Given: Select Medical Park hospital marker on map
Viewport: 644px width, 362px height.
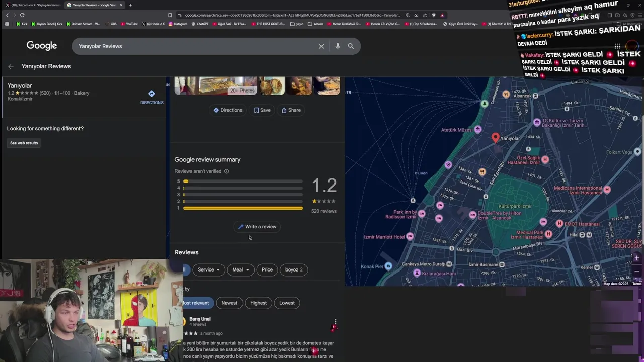Looking at the screenshot, I should pos(548,234).
